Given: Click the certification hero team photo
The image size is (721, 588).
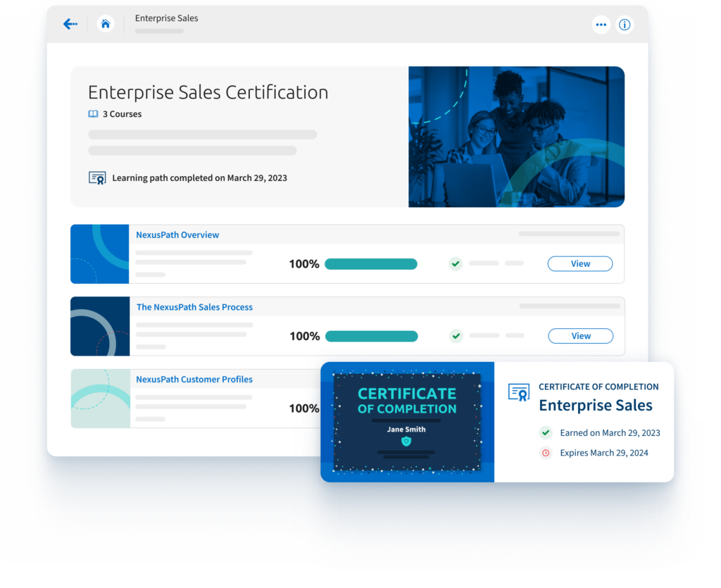Looking at the screenshot, I should 516,137.
